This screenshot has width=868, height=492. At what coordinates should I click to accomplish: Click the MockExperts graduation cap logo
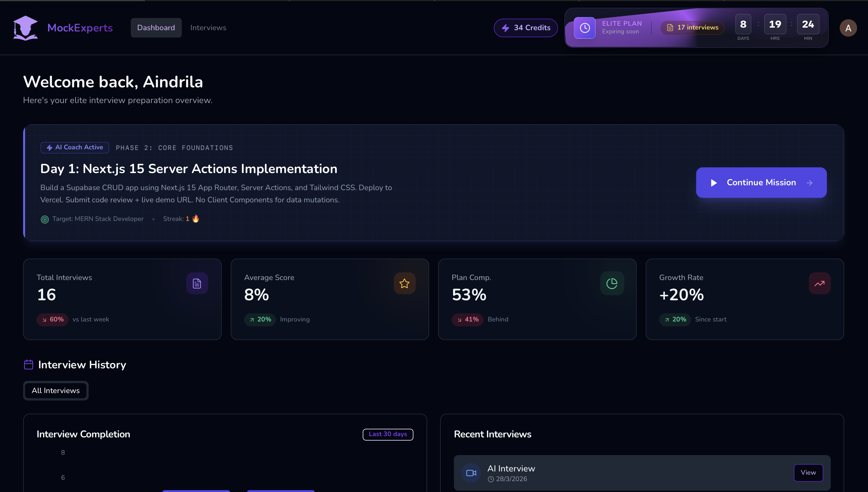[x=25, y=28]
